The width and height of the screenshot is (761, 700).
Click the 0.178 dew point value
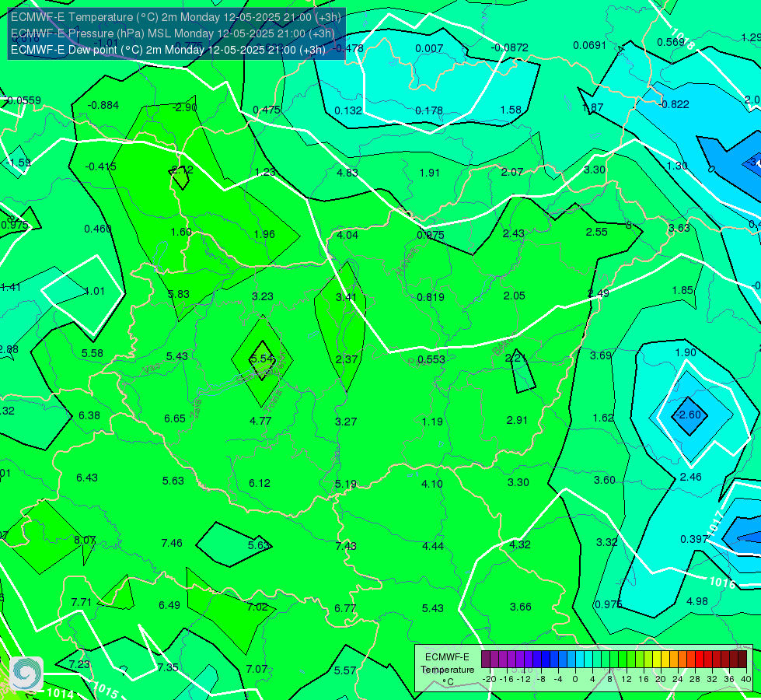(x=429, y=110)
